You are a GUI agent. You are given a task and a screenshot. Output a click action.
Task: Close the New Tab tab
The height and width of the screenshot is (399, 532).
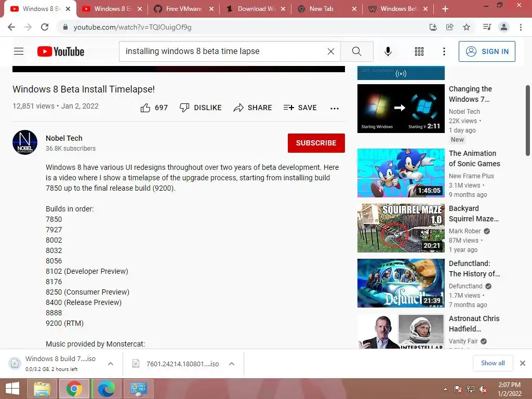click(x=354, y=9)
